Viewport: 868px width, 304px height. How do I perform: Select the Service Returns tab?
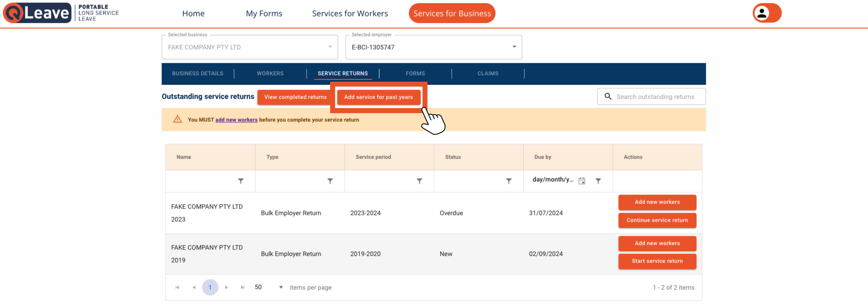coord(343,73)
